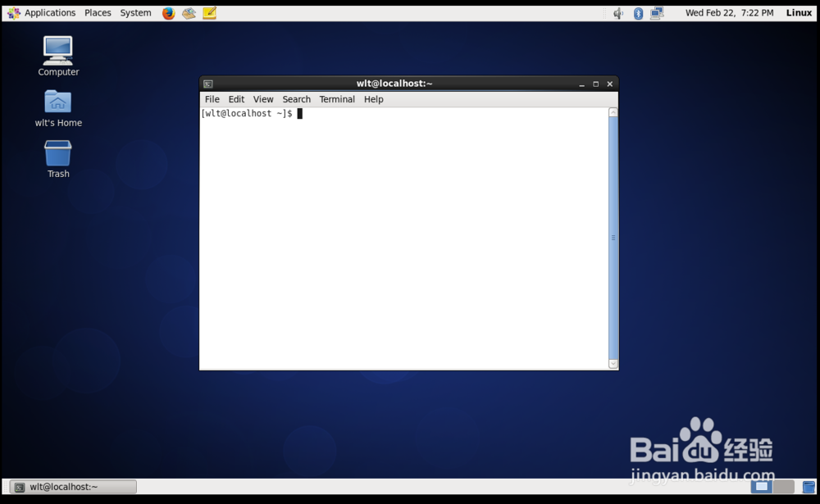Open the System menu
This screenshot has width=820, height=504.
(135, 13)
